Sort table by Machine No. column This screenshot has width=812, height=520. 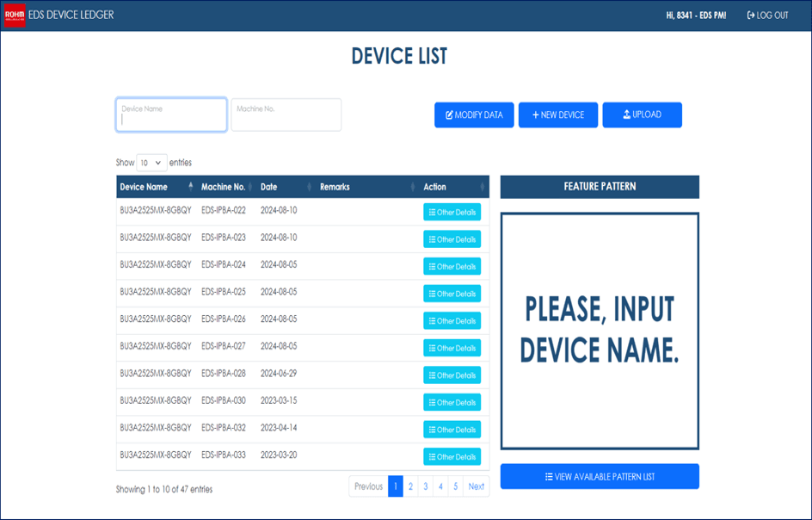(x=225, y=187)
